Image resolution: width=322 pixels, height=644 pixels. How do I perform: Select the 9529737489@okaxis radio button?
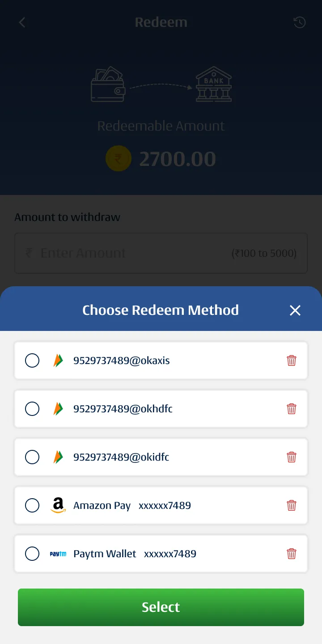[x=32, y=360]
